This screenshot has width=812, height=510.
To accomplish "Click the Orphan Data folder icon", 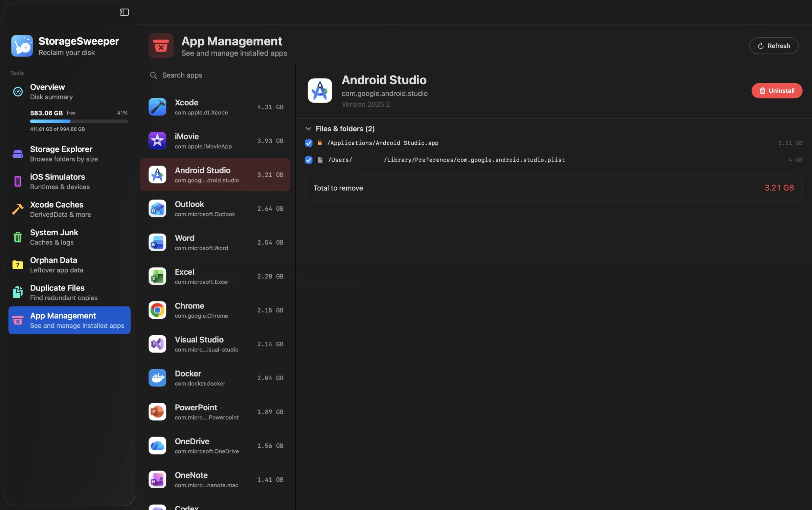I will 18,265.
